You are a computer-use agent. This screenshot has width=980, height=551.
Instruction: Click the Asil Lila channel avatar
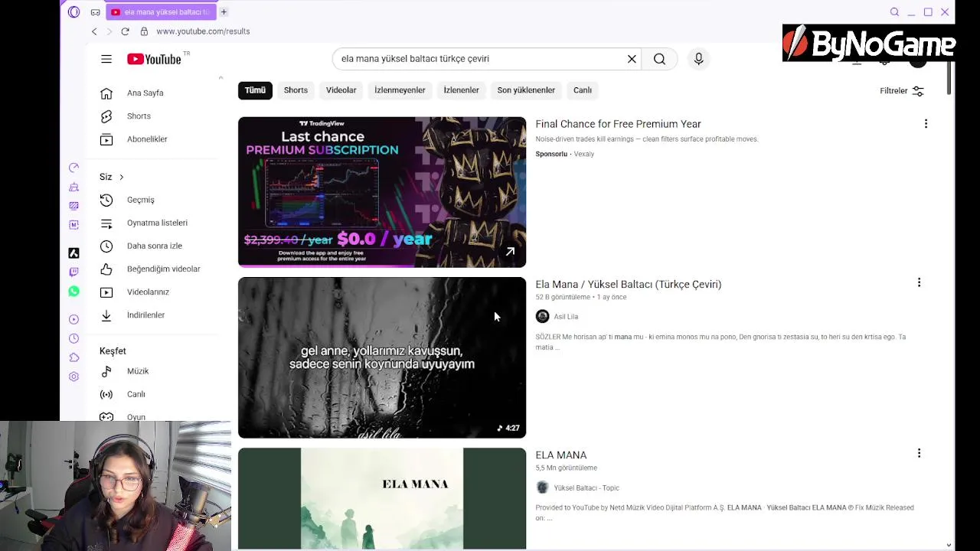pos(542,316)
